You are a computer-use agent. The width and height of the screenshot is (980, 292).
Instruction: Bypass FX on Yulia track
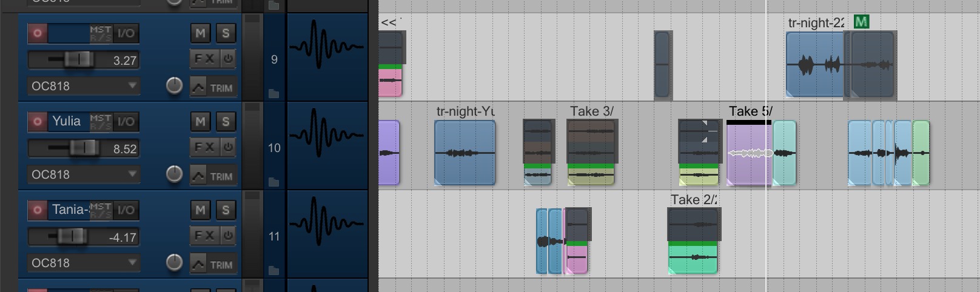coord(228,147)
